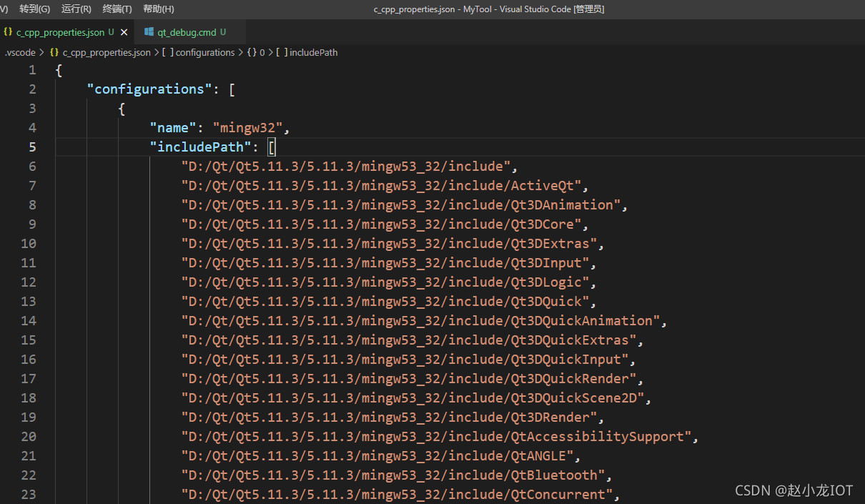Click the path ending in Qt3DQuickScene2D
The width and height of the screenshot is (865, 504).
click(x=412, y=398)
